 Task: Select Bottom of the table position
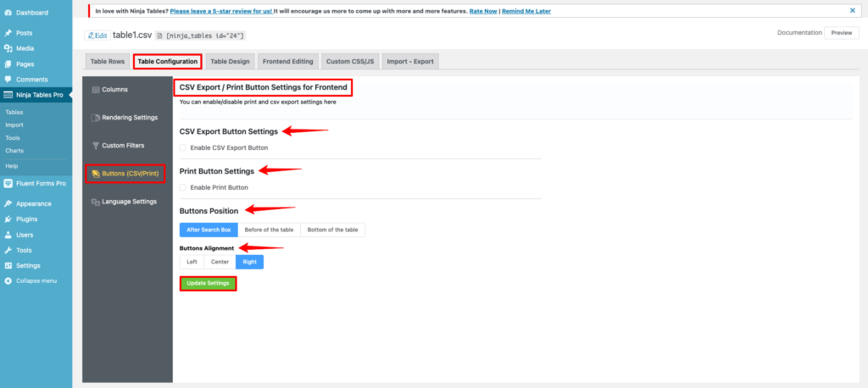[332, 230]
